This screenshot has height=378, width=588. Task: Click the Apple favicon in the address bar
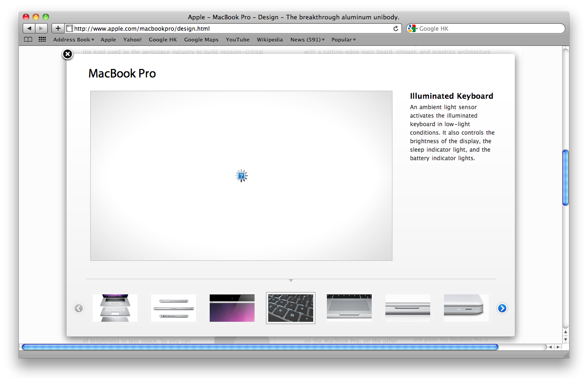pyautogui.click(x=69, y=28)
